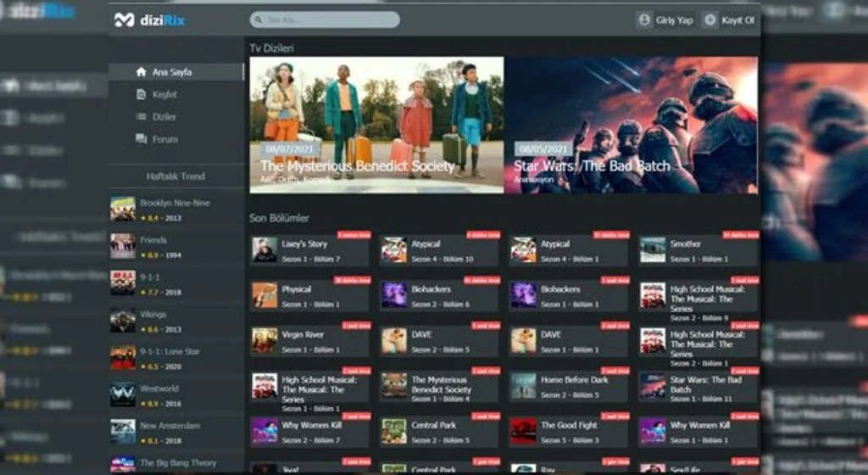Screen dimensions: 868x475
Task: Open the Ana Sayfa menu item
Action: coord(176,72)
